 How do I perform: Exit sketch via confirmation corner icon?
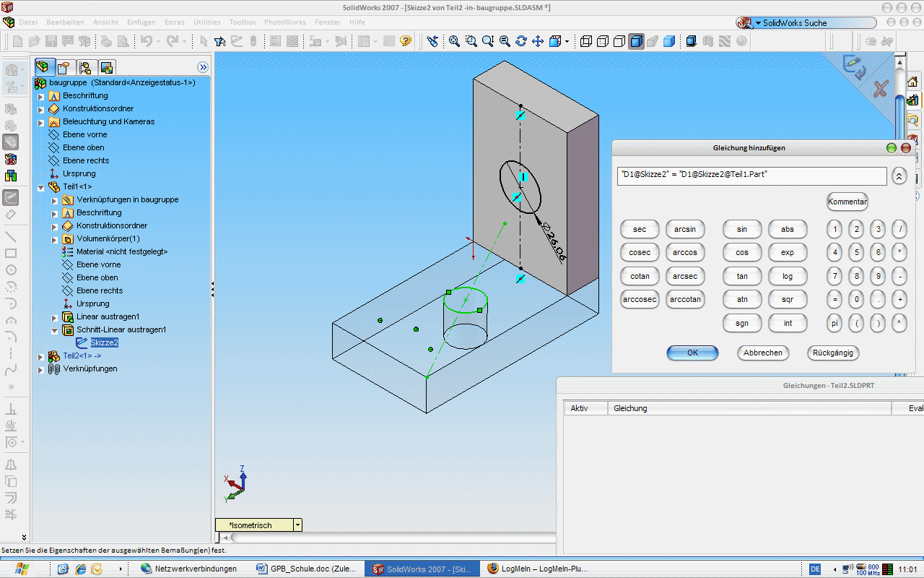tap(856, 67)
